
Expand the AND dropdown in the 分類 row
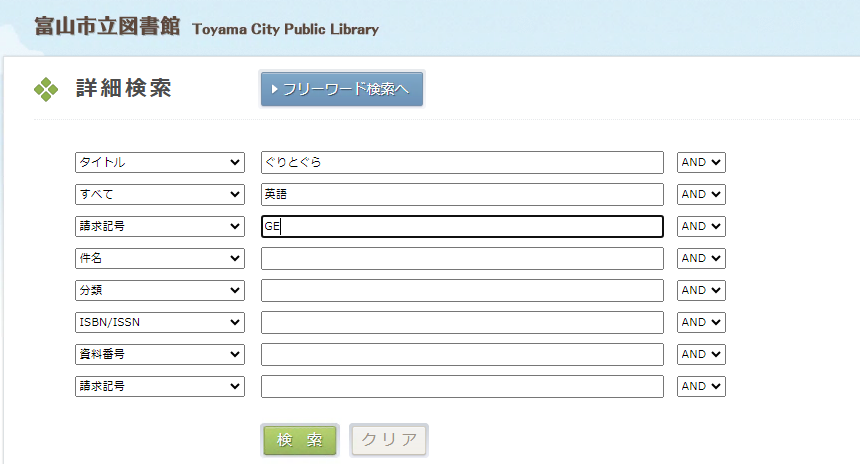pos(701,290)
